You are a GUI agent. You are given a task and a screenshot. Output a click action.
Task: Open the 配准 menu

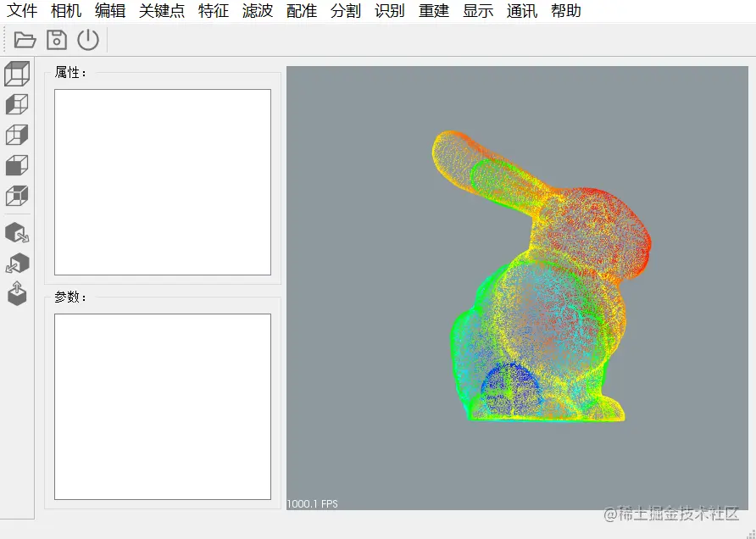tap(302, 11)
